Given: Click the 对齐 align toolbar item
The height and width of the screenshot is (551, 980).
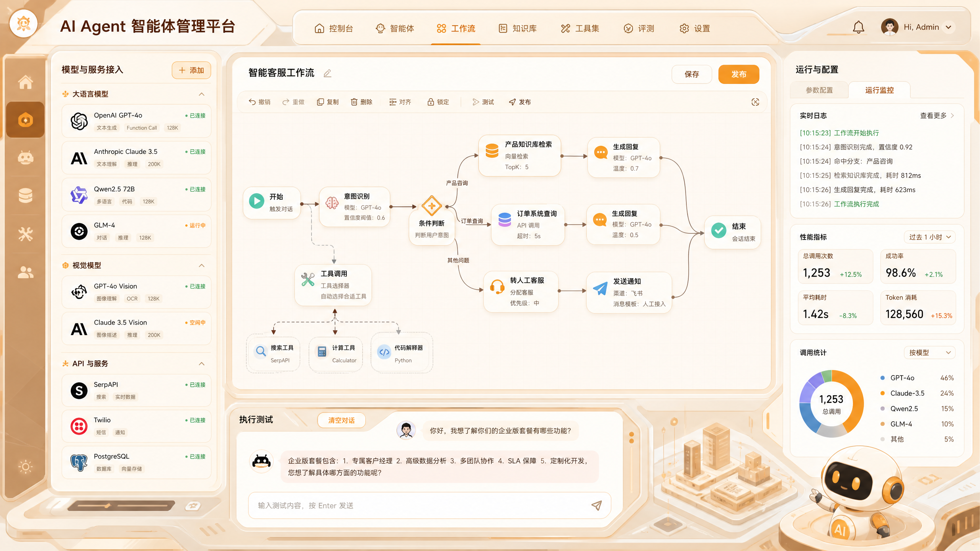Looking at the screenshot, I should tap(400, 102).
